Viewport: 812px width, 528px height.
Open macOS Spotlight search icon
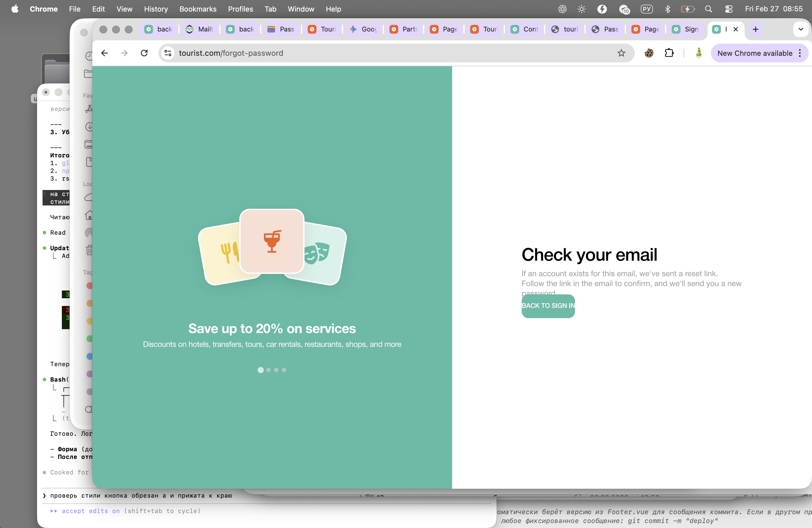click(709, 9)
